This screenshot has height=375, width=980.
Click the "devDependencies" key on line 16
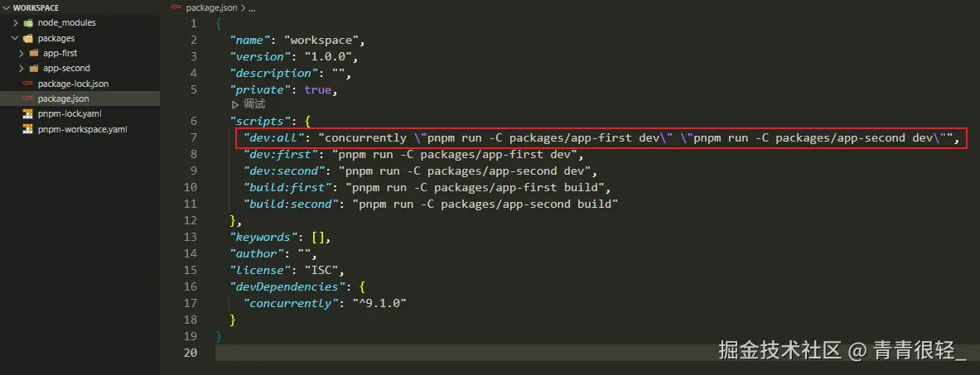[x=287, y=287]
